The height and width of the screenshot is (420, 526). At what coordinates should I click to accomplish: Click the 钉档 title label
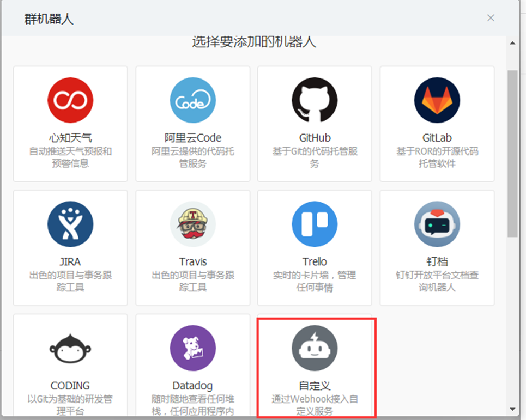437,262
